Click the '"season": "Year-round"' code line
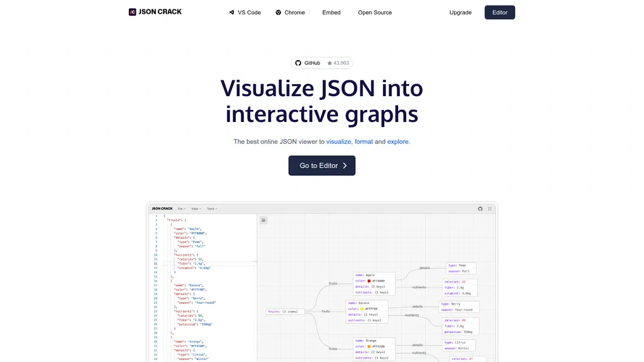The image size is (644, 362). (196, 302)
